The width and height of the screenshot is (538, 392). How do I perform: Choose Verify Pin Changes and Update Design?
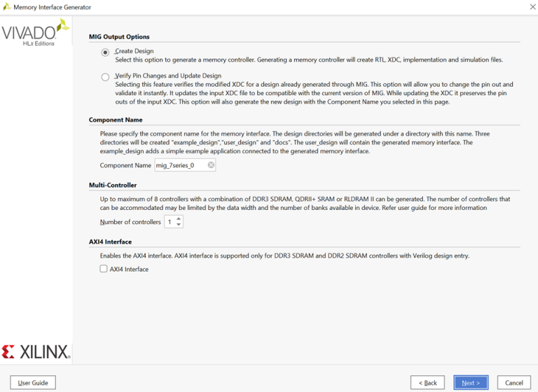click(x=105, y=77)
